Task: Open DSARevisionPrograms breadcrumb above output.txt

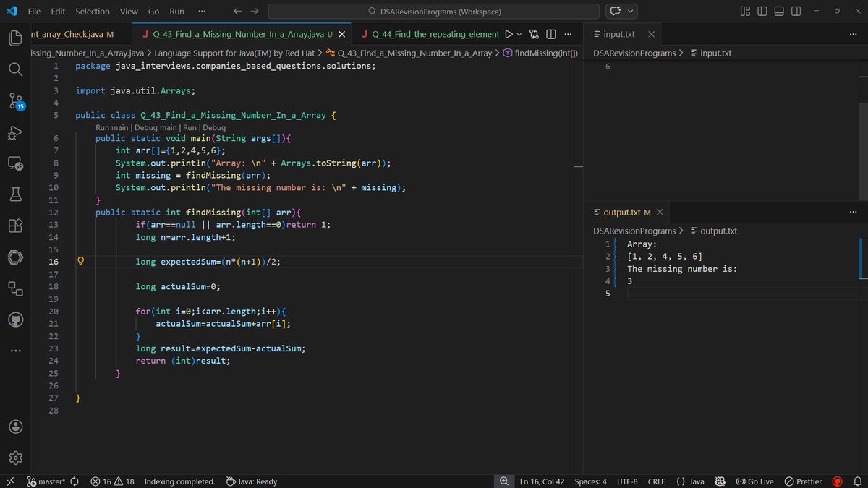Action: click(634, 231)
